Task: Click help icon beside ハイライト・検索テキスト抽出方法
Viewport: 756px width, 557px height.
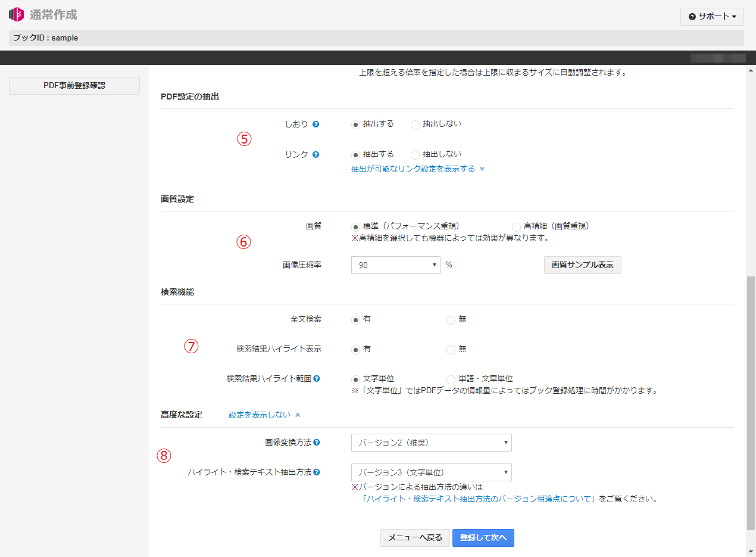Action: pyautogui.click(x=317, y=472)
